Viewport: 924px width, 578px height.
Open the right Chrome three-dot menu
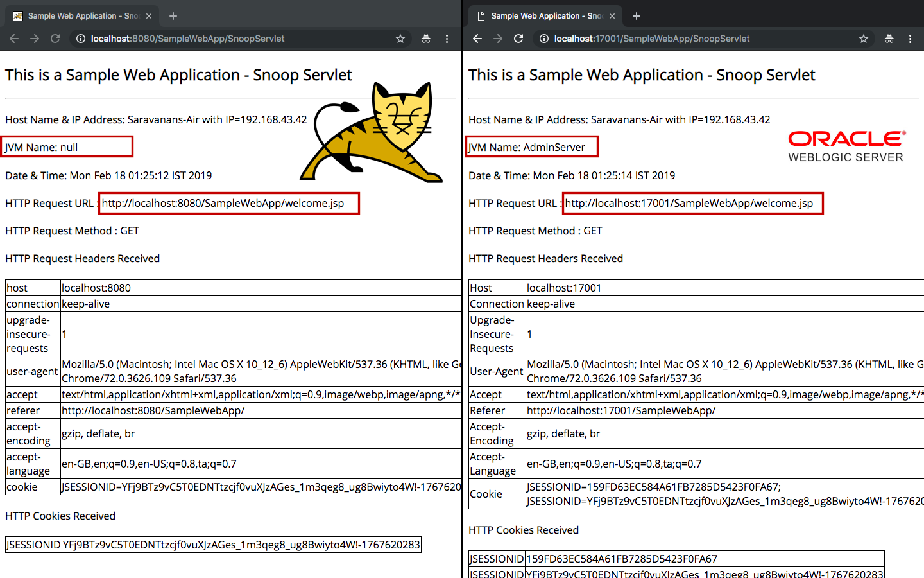click(910, 39)
